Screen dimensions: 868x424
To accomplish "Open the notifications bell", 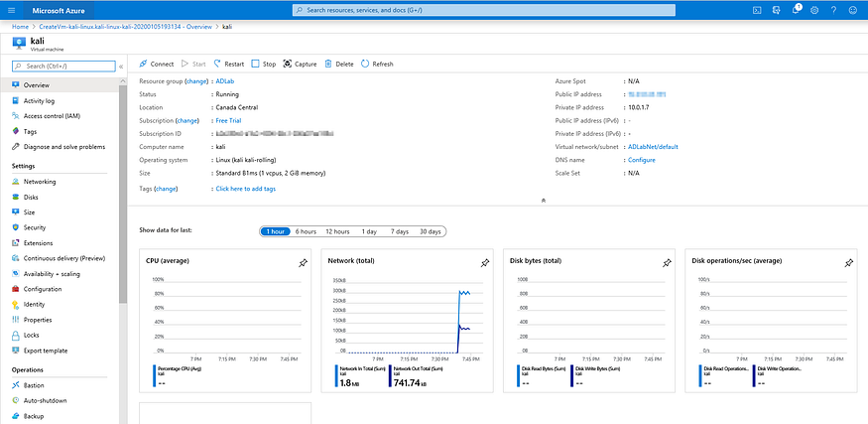I will pyautogui.click(x=797, y=10).
